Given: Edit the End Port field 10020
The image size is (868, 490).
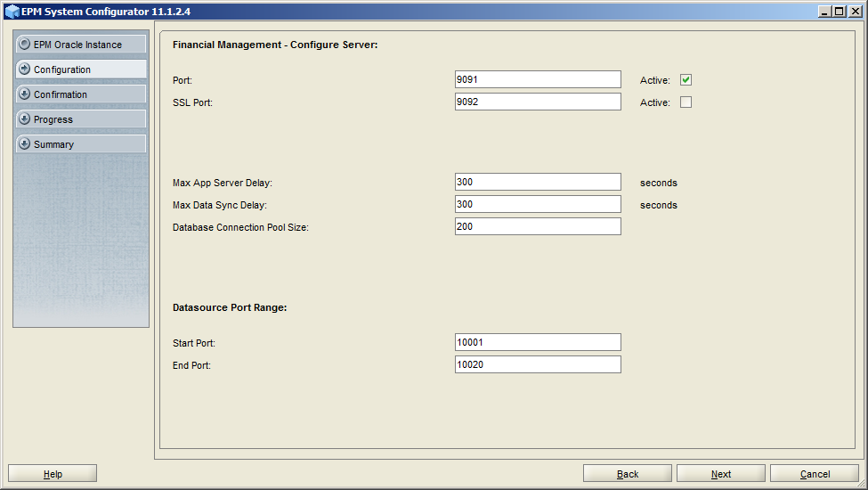Looking at the screenshot, I should [538, 364].
